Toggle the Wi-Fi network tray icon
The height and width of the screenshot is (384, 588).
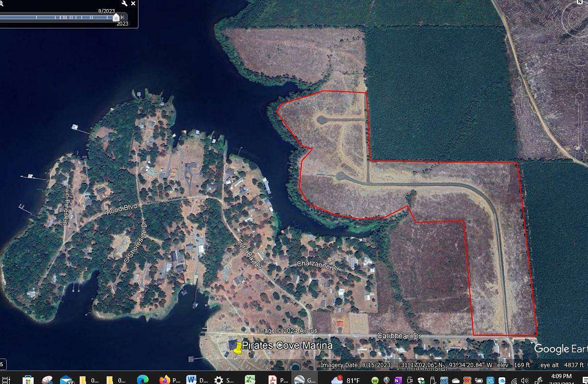pyautogui.click(x=514, y=379)
